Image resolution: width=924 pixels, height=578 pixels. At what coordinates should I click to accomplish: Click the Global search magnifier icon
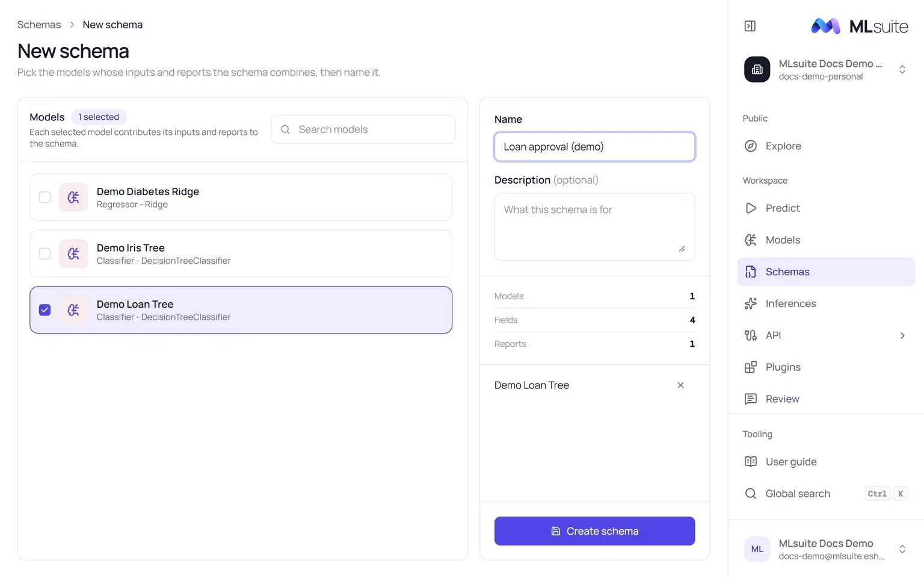point(751,494)
